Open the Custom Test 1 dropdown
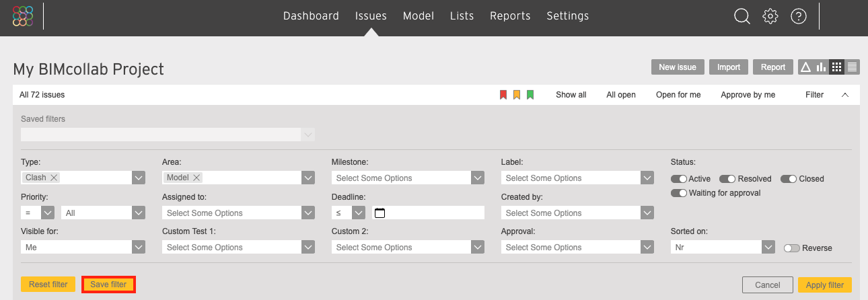 click(x=238, y=248)
